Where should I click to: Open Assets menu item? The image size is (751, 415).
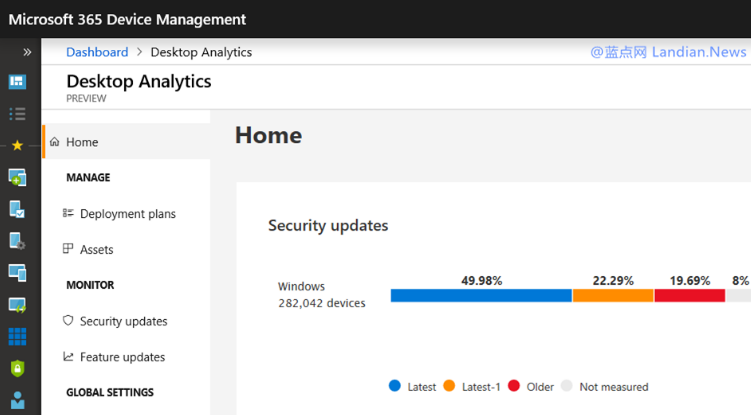pos(97,250)
